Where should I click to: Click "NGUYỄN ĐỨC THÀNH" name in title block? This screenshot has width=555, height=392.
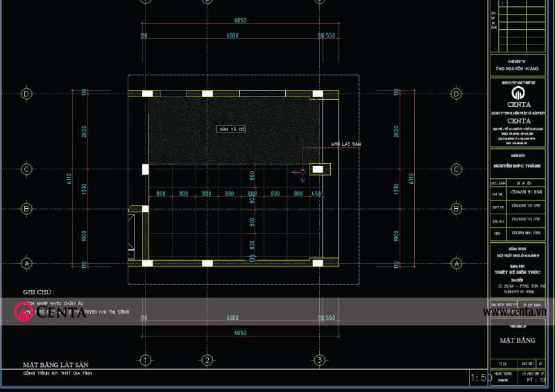tap(518, 166)
